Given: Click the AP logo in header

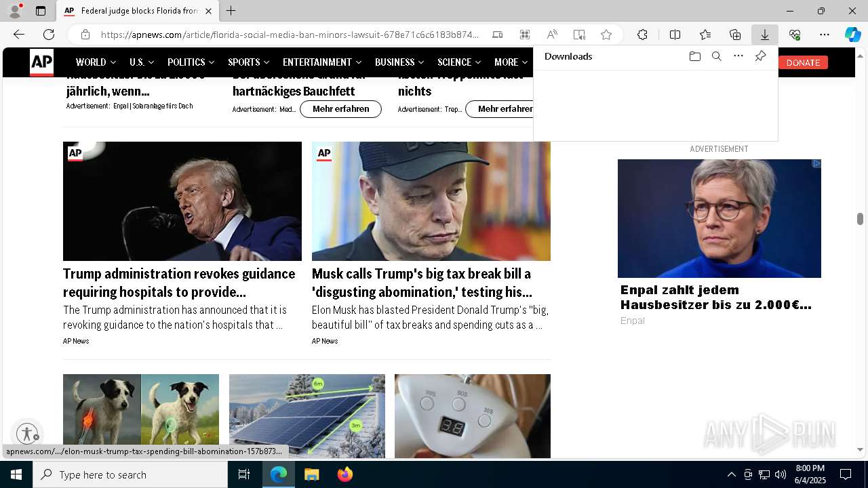Looking at the screenshot, I should tap(41, 62).
